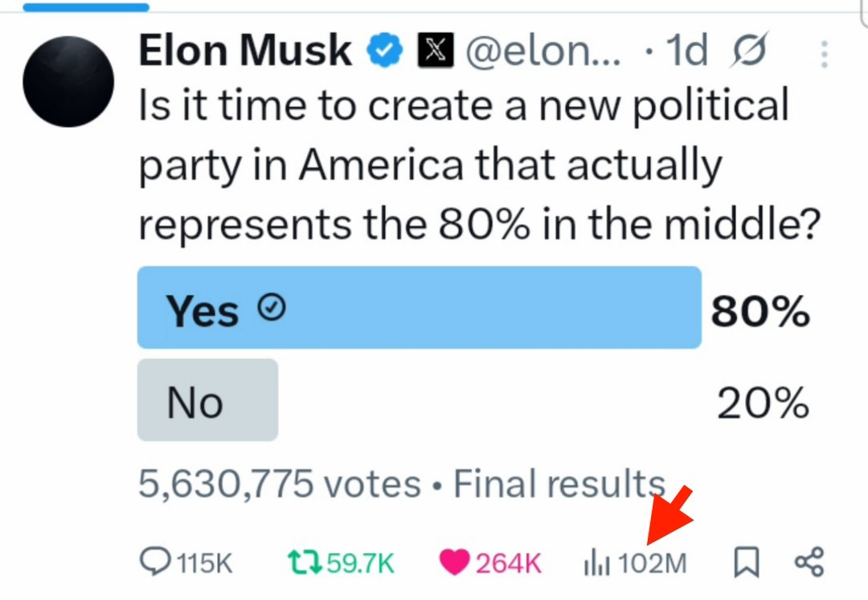Share the post via share icon
Viewport: 868px width, 600px height.
809,562
